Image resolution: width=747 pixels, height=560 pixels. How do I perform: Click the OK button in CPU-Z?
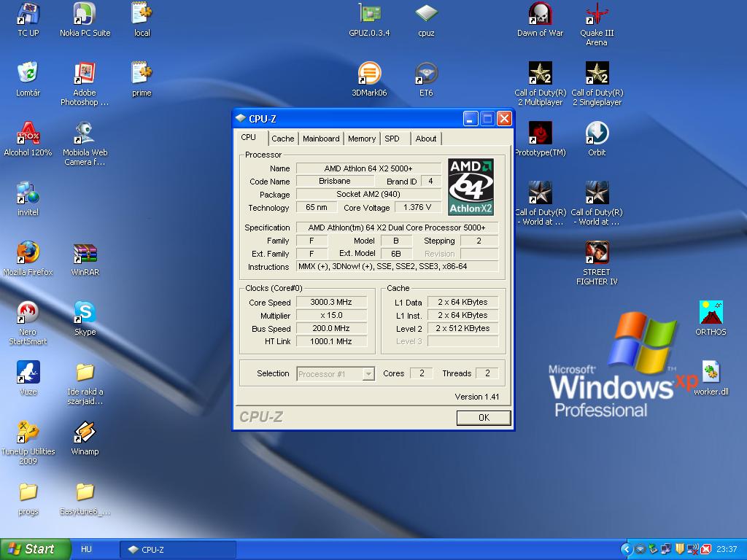484,418
